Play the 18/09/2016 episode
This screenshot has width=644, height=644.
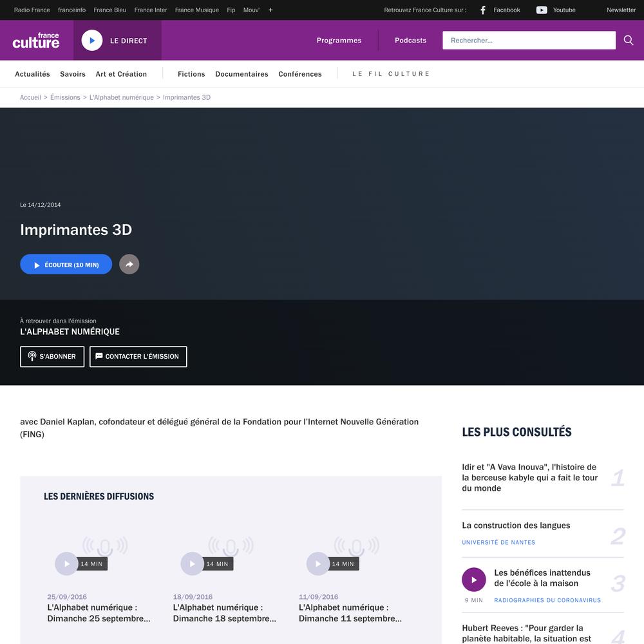pyautogui.click(x=192, y=563)
